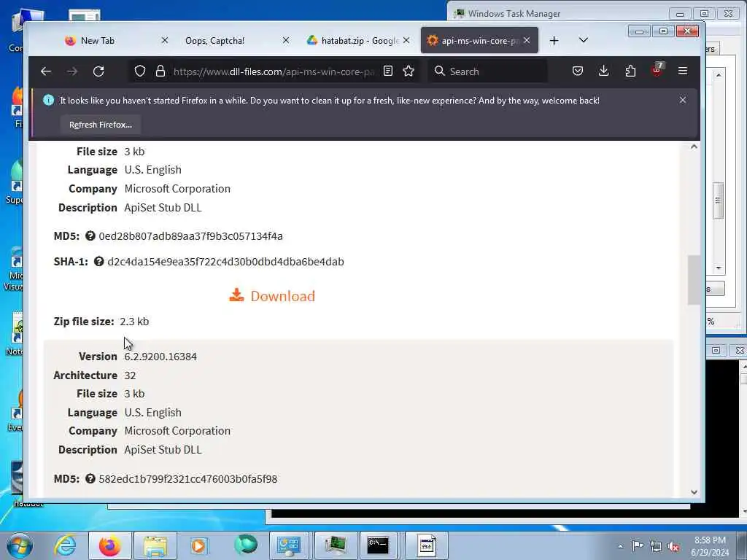The image size is (747, 560).
Task: Click the help icon beside MD5 582edc1b799f
Action: click(90, 478)
